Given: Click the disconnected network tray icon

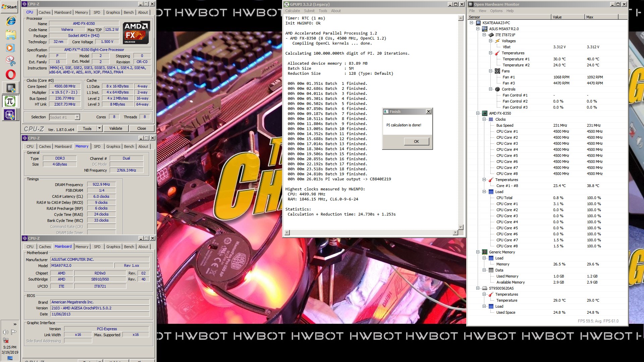Looking at the screenshot, I should 6,340.
